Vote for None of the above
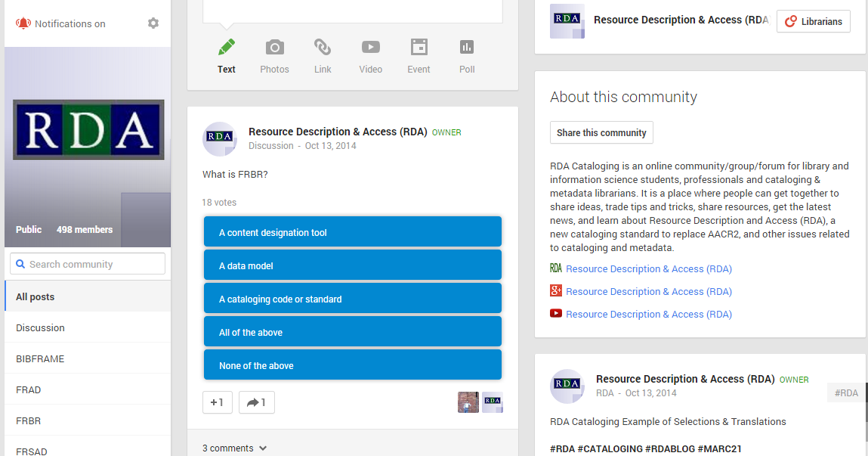868x456 pixels. click(353, 364)
